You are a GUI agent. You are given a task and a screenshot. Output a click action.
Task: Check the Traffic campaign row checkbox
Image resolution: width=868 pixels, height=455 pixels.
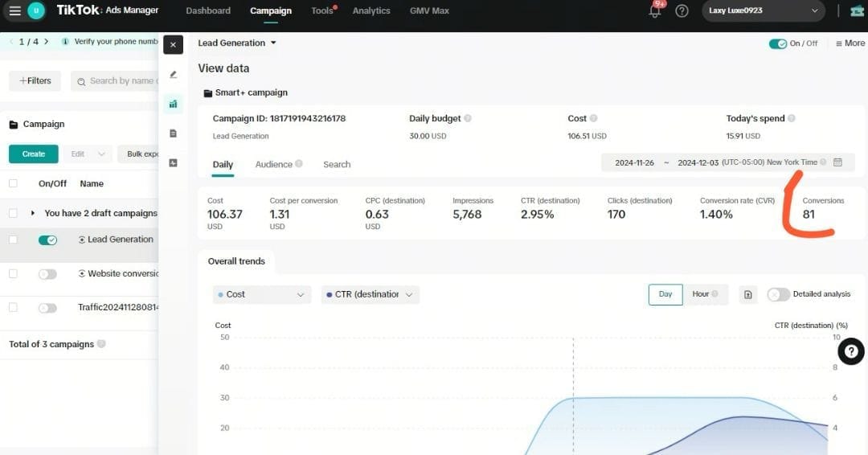click(14, 307)
